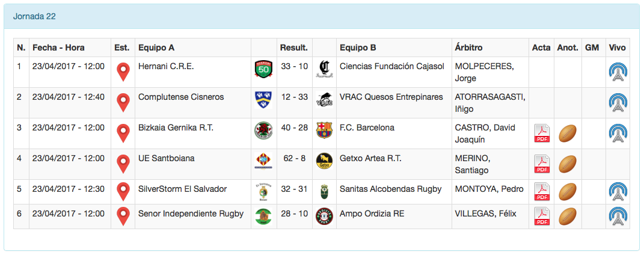Open the PDF acta for UE Santboiana match

point(542,164)
